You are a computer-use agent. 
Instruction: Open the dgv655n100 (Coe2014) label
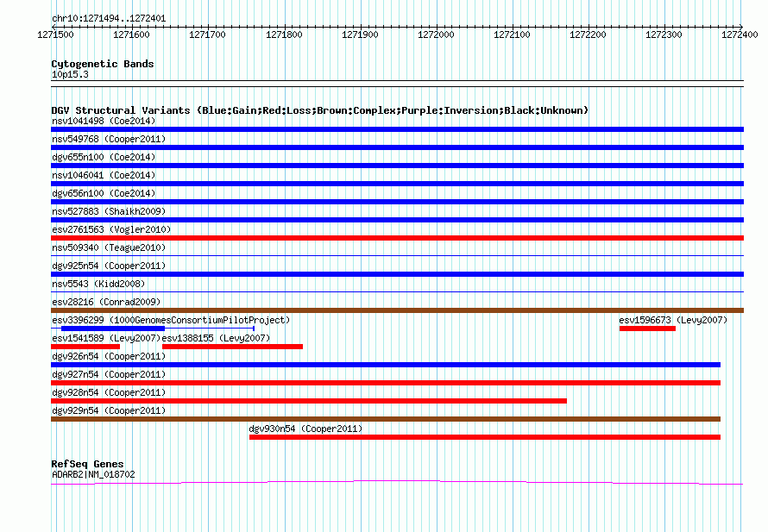click(x=104, y=157)
